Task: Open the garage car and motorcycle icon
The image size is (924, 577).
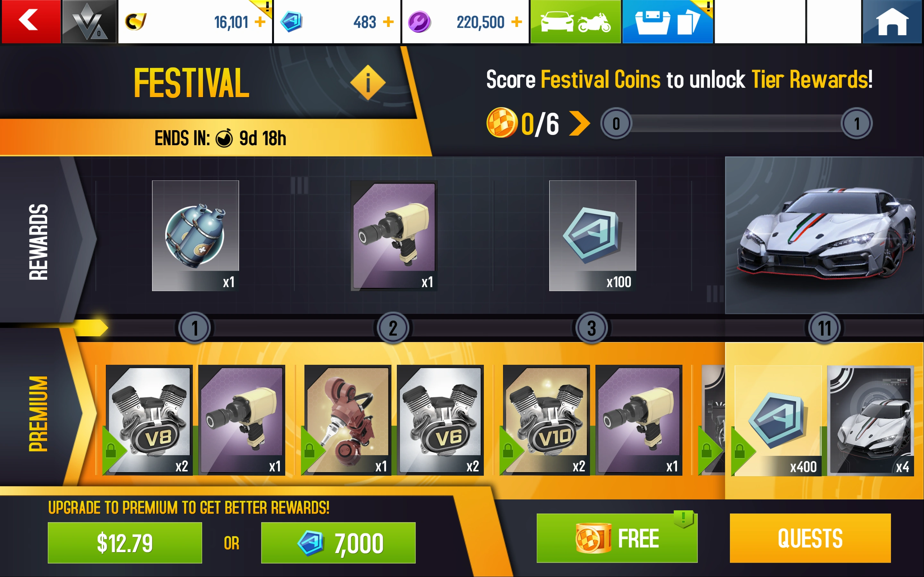Action: [x=575, y=21]
